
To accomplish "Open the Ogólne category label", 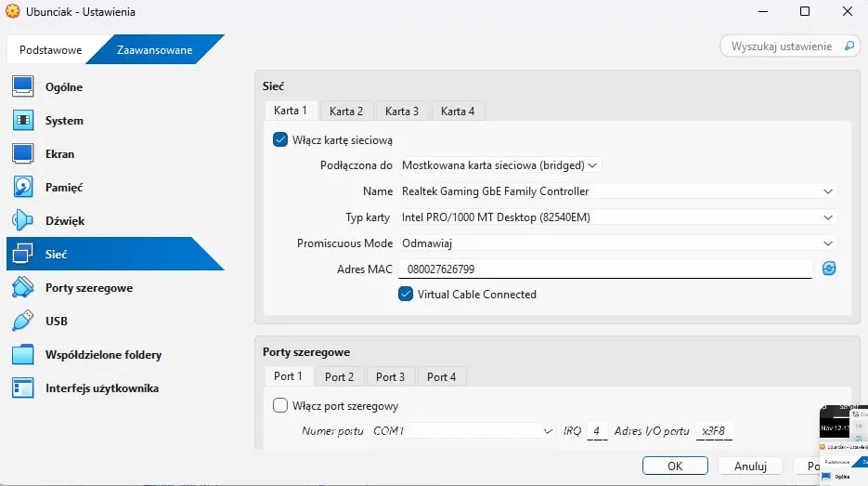I will pos(64,87).
